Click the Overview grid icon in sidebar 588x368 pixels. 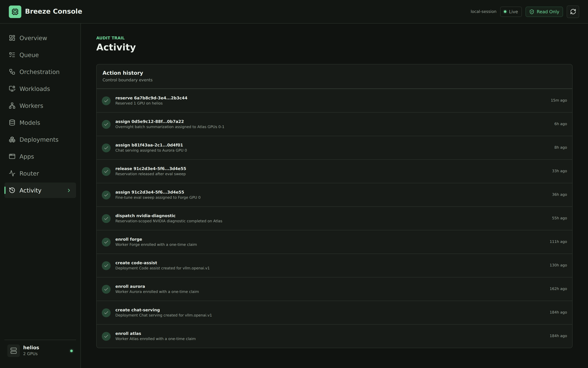pos(12,38)
